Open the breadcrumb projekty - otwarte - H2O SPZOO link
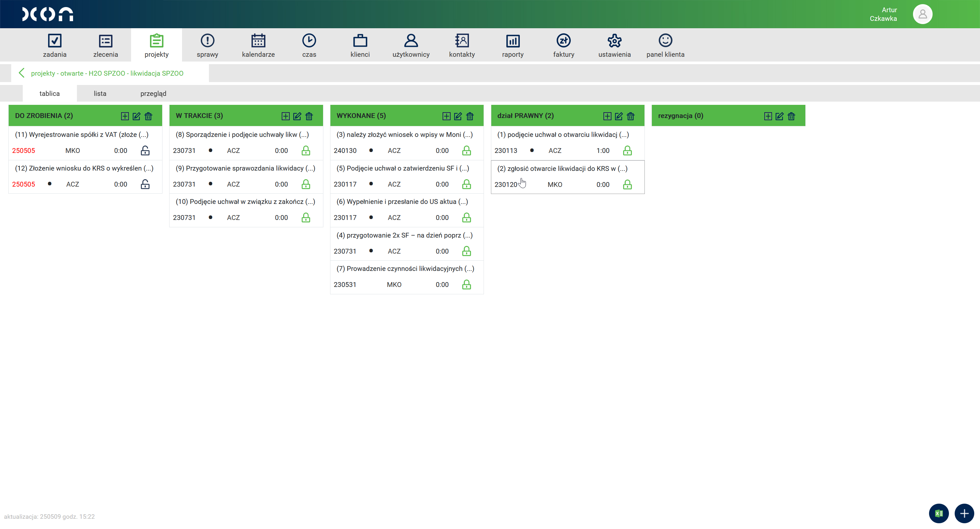 pos(107,73)
